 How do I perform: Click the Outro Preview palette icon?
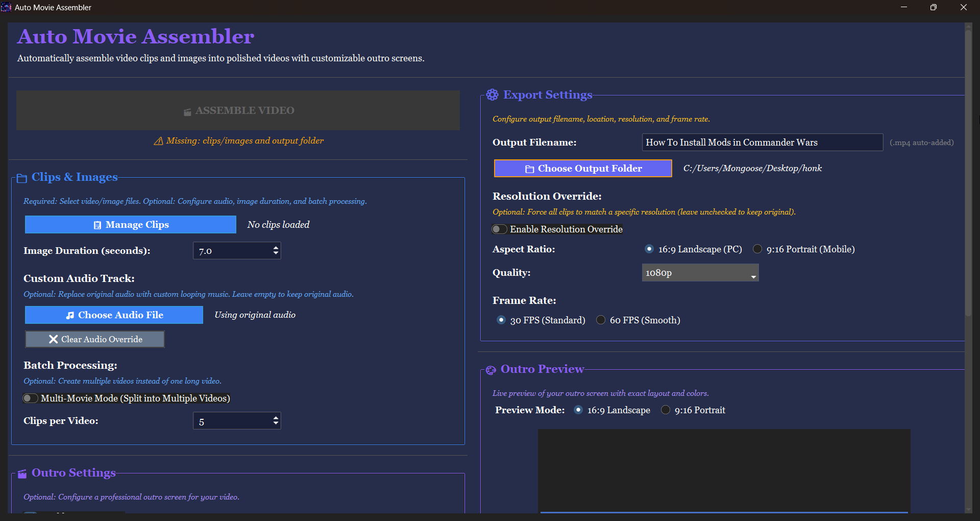pyautogui.click(x=491, y=370)
